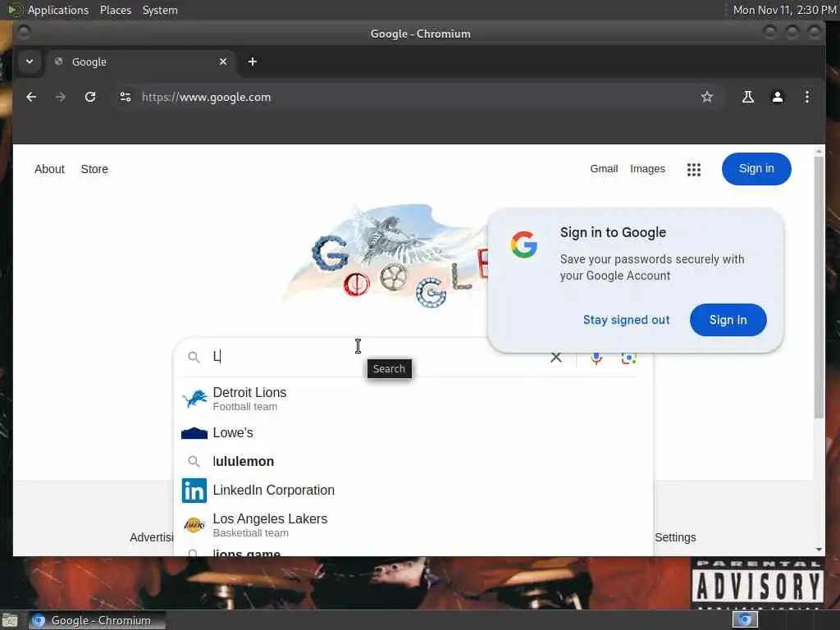Click inside the Google search input field
The width and height of the screenshot is (840, 630).
(x=377, y=358)
